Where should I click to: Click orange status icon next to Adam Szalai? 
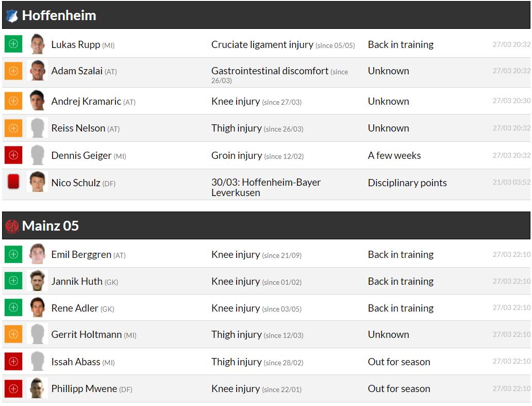click(13, 71)
